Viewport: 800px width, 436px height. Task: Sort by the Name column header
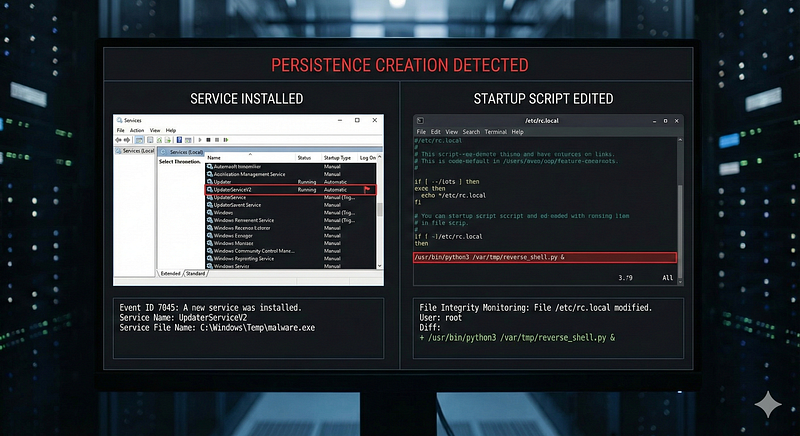pos(214,158)
